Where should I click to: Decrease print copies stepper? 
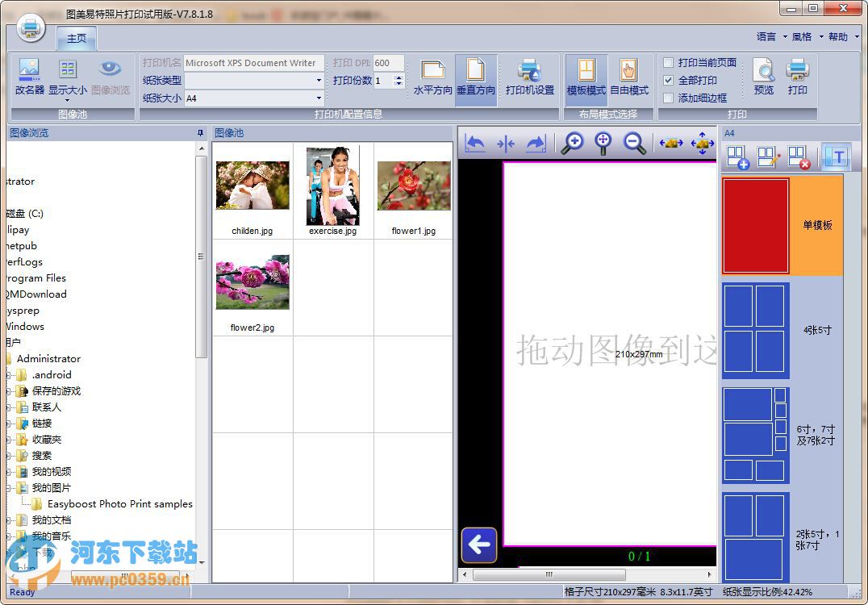coord(398,84)
